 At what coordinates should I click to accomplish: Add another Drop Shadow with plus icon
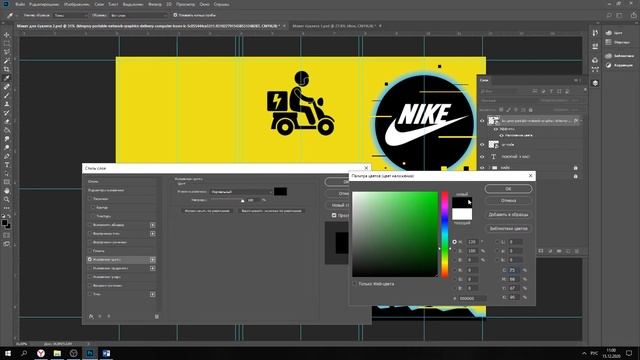pyautogui.click(x=153, y=294)
